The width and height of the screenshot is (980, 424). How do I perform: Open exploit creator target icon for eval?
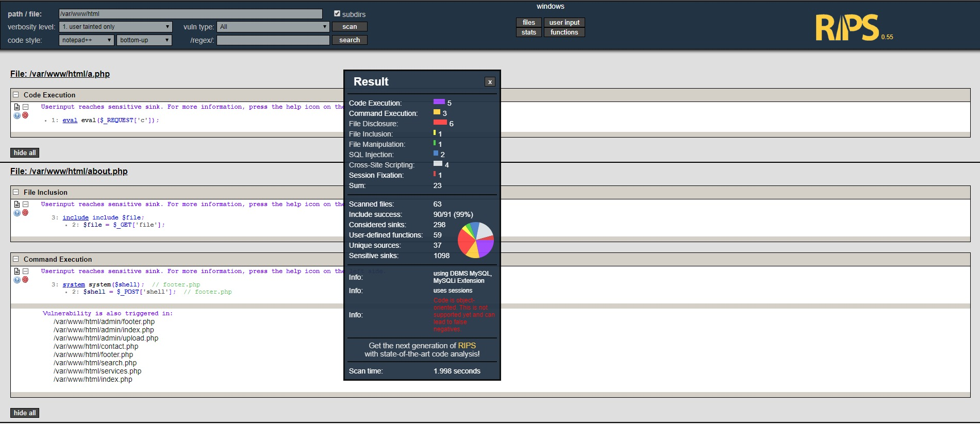pos(25,115)
